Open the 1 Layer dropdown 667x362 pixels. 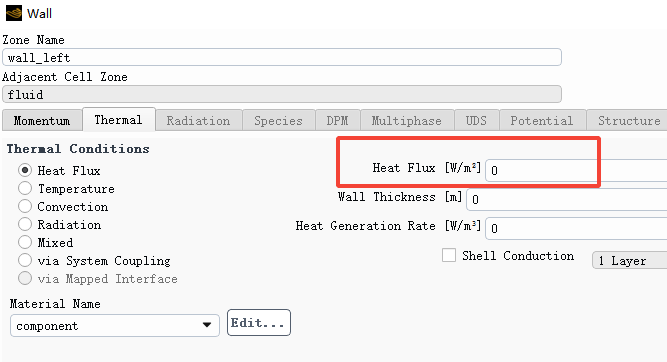coord(630,260)
